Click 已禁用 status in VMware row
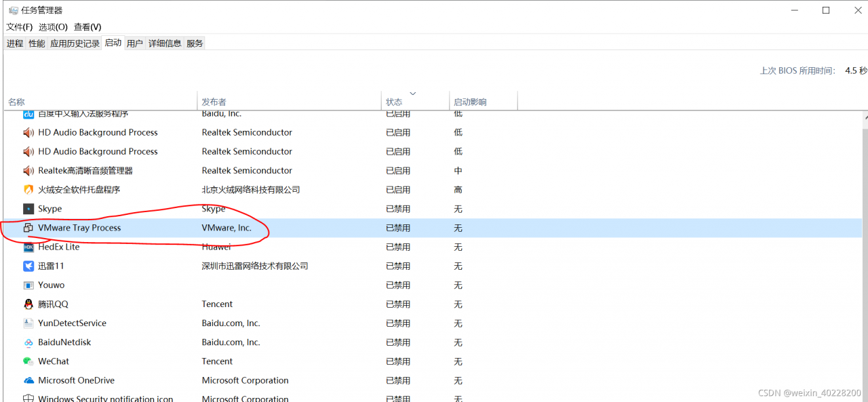This screenshot has width=868, height=402. pos(398,228)
